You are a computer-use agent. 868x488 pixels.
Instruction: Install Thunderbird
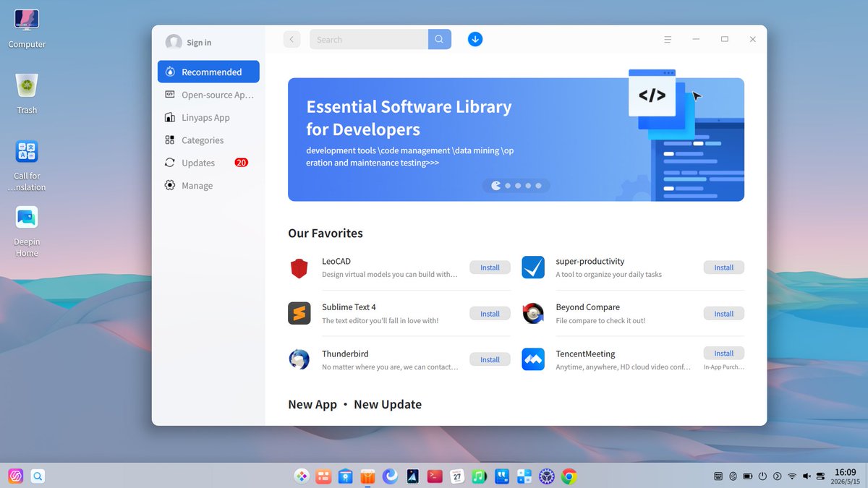[x=490, y=359]
